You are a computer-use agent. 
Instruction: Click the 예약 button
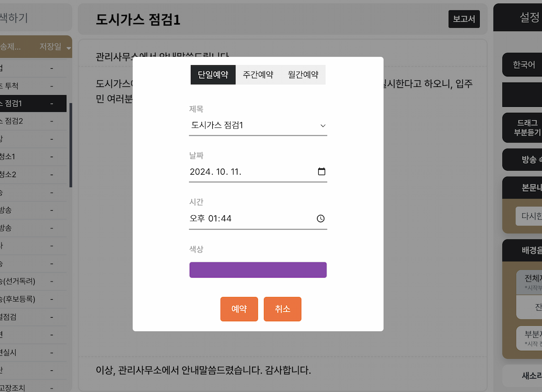pos(239,309)
